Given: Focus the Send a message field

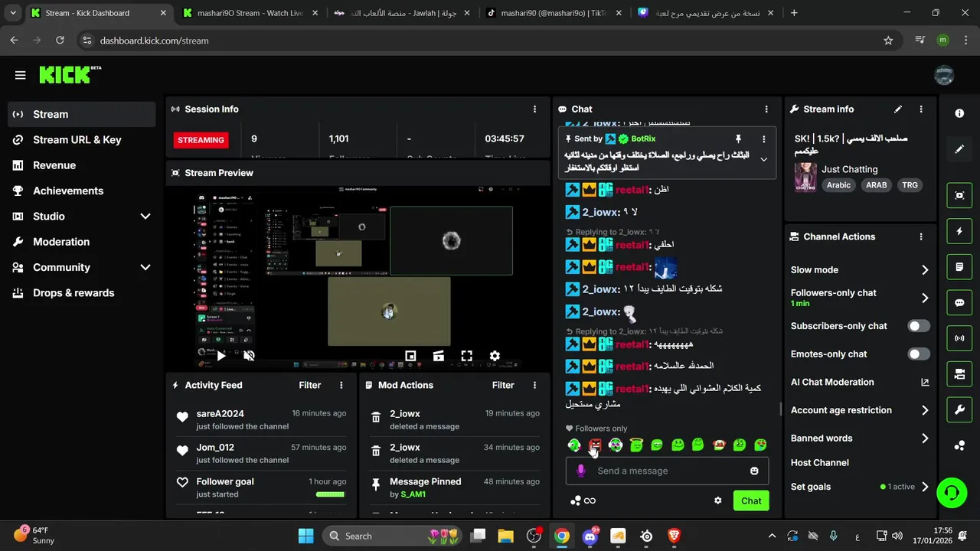Looking at the screenshot, I should pyautogui.click(x=666, y=471).
